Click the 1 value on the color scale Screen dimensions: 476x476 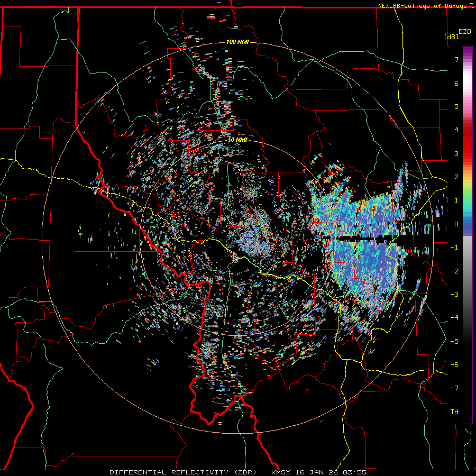tap(456, 200)
